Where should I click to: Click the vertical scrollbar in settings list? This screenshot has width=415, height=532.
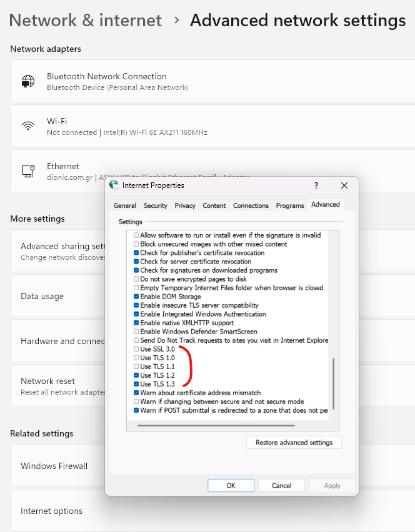click(334, 382)
